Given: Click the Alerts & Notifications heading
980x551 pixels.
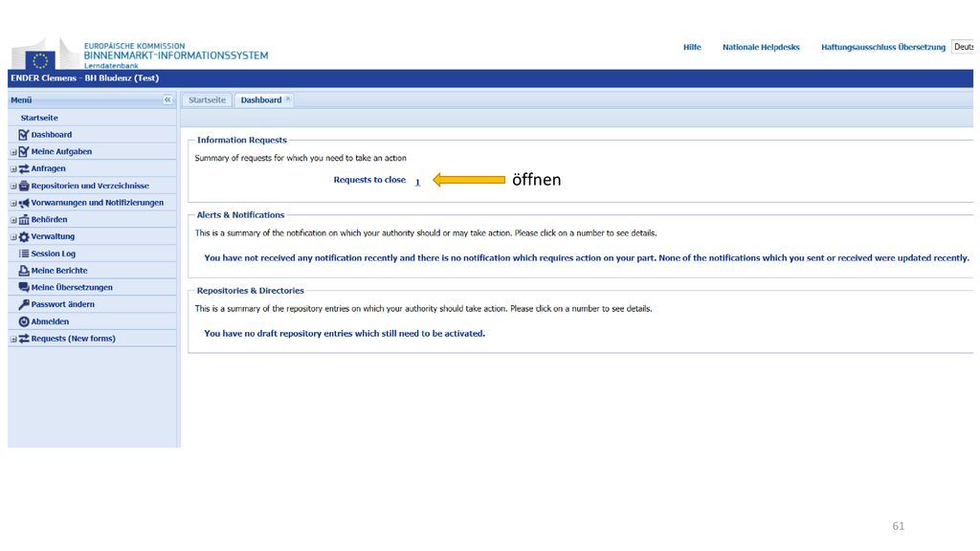Looking at the screenshot, I should [x=240, y=215].
